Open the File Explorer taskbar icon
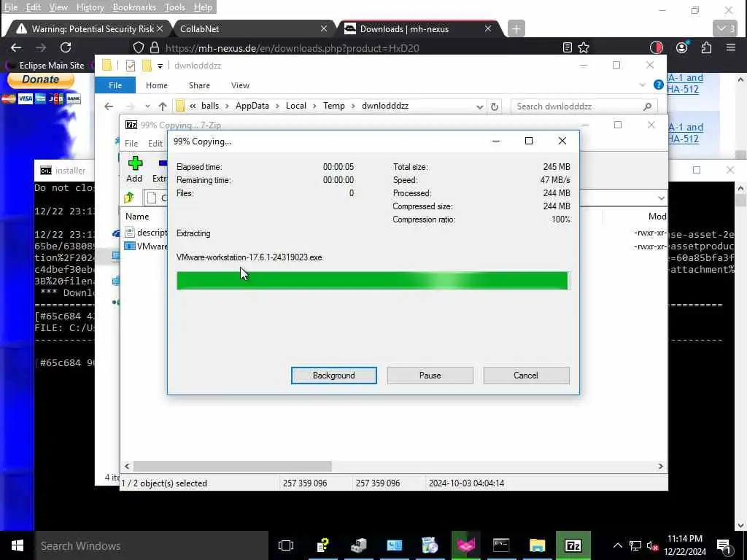 pos(538,545)
